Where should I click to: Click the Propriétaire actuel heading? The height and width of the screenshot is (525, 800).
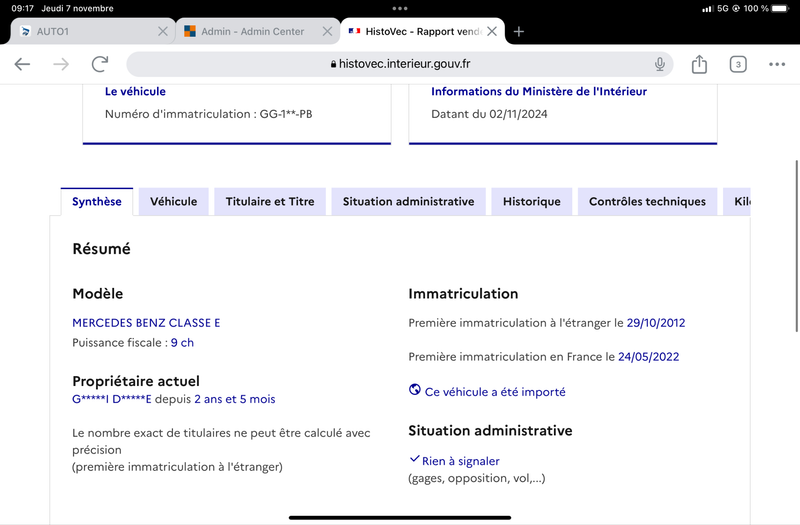pyautogui.click(x=136, y=381)
